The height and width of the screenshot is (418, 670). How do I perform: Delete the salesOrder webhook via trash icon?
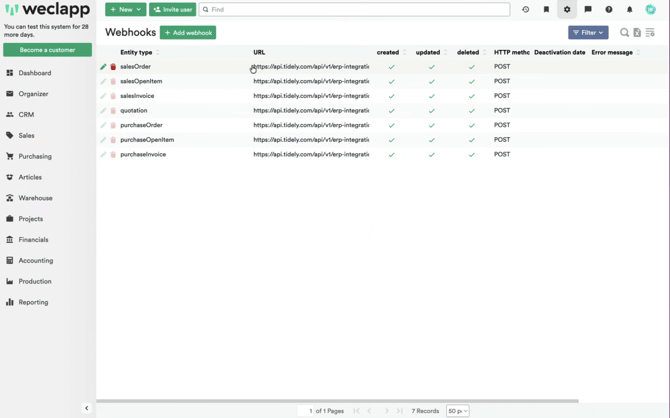[x=113, y=67]
